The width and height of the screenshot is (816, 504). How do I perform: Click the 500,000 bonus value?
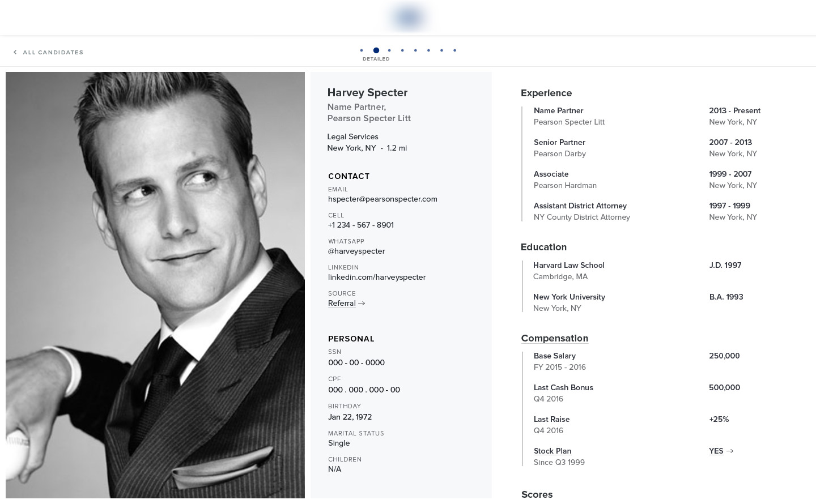click(724, 387)
